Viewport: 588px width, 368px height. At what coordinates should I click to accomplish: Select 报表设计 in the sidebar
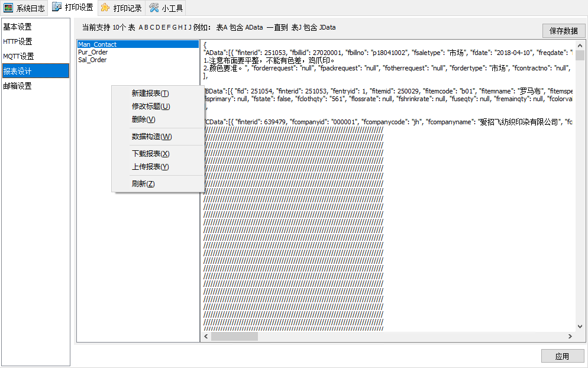(35, 71)
